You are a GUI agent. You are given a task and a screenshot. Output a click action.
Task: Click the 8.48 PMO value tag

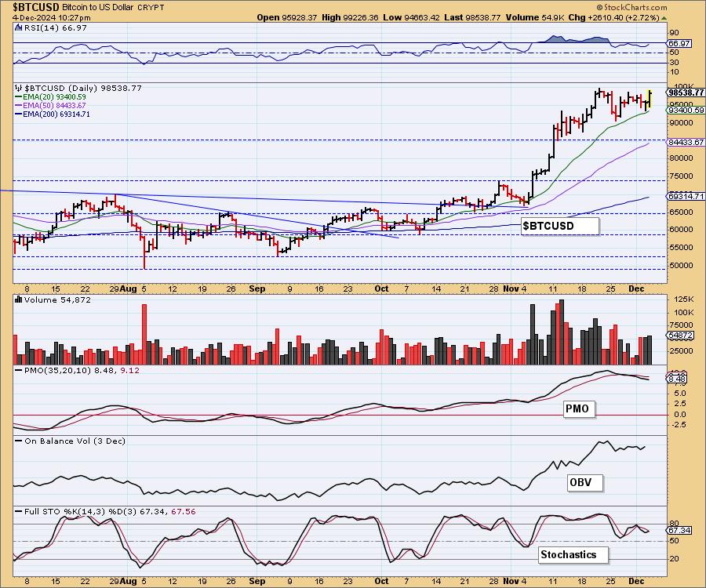coord(677,379)
